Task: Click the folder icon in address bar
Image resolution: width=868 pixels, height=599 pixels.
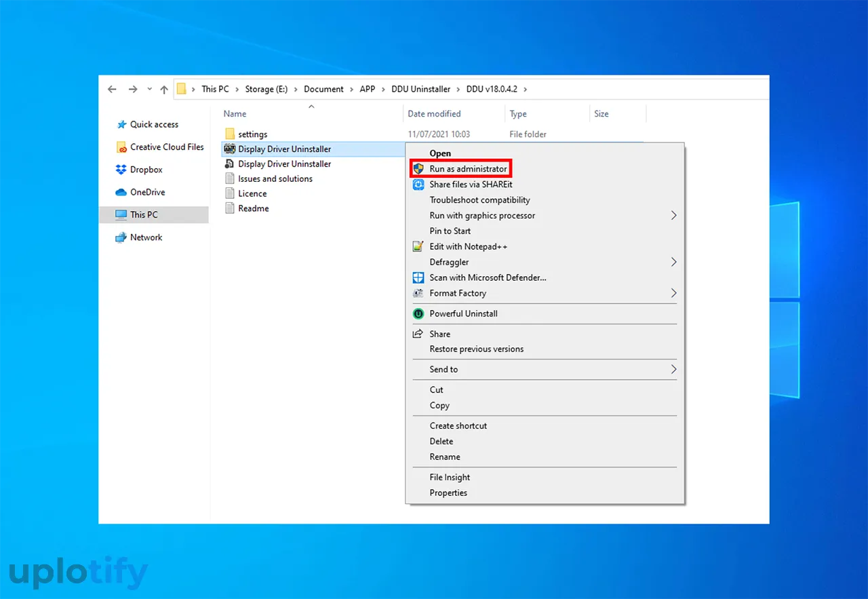Action: 181,88
